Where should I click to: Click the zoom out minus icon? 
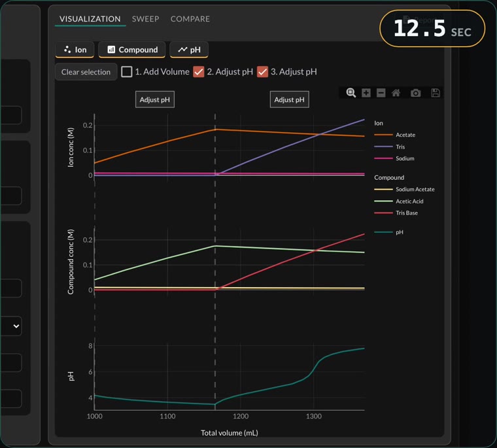(381, 93)
